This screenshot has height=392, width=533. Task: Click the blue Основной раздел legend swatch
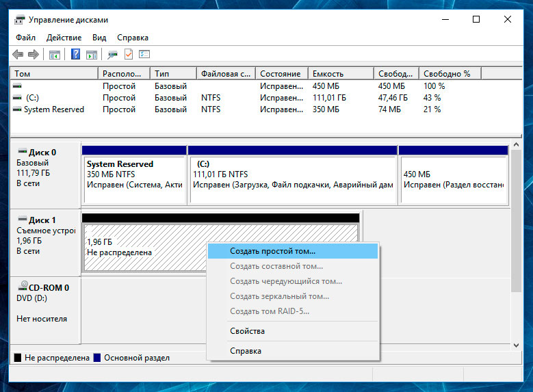(97, 358)
